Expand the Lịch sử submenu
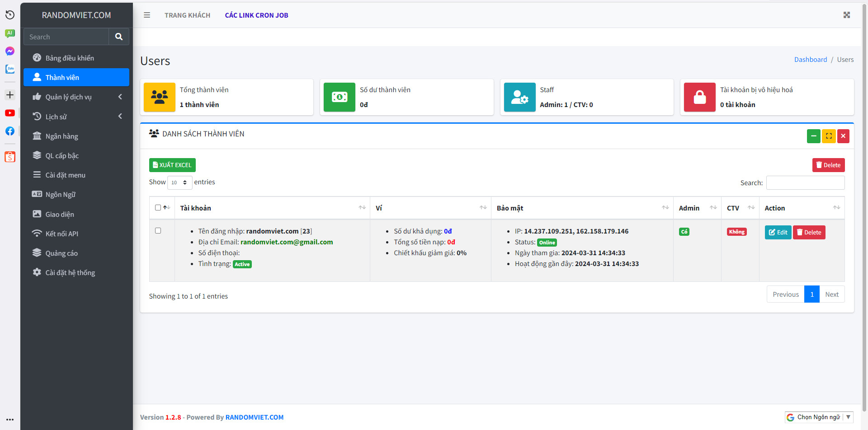This screenshot has height=430, width=868. [x=76, y=117]
